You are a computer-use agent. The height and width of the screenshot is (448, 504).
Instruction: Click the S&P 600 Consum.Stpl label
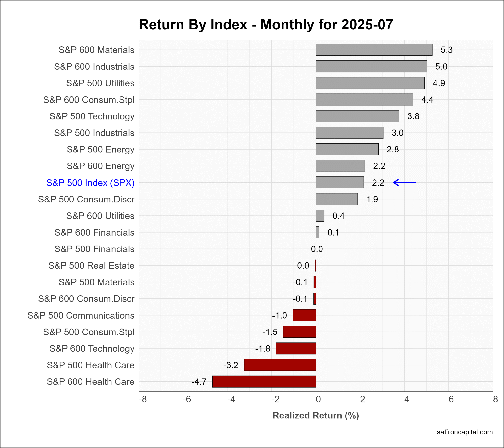[89, 100]
